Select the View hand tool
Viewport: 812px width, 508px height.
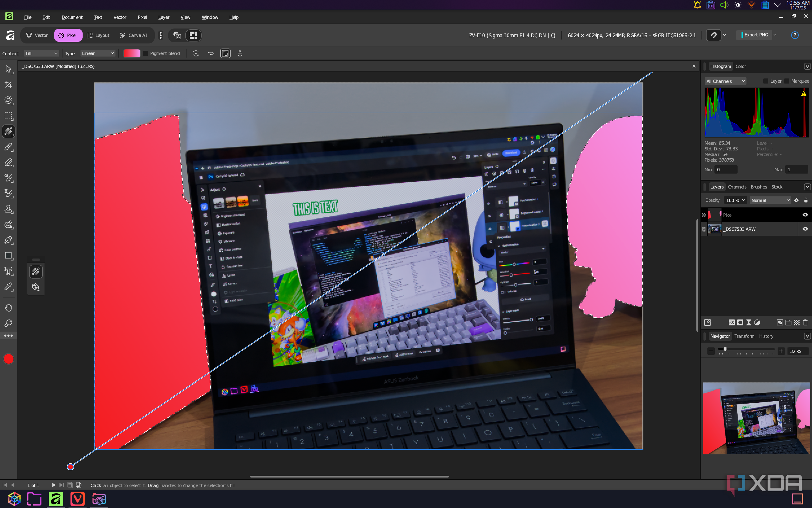tap(8, 308)
